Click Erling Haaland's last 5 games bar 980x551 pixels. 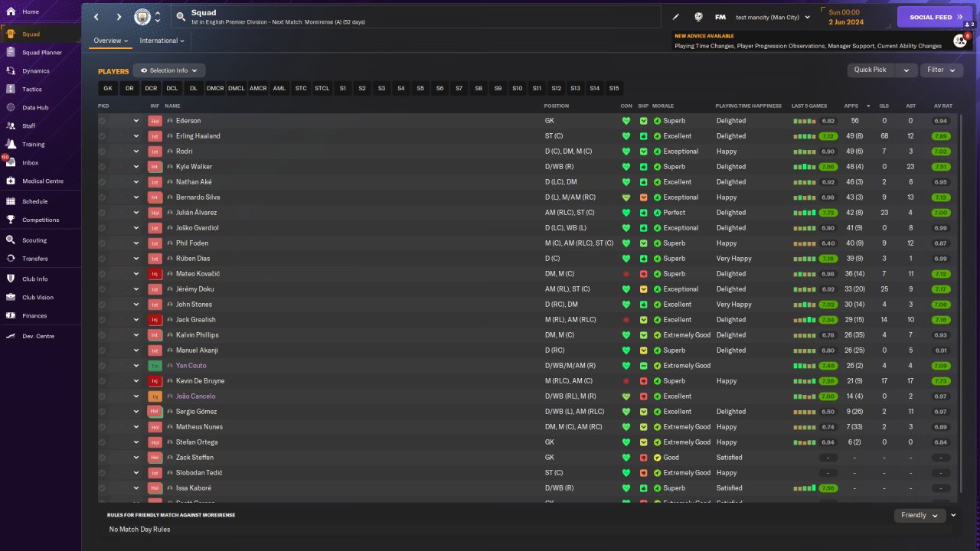804,136
